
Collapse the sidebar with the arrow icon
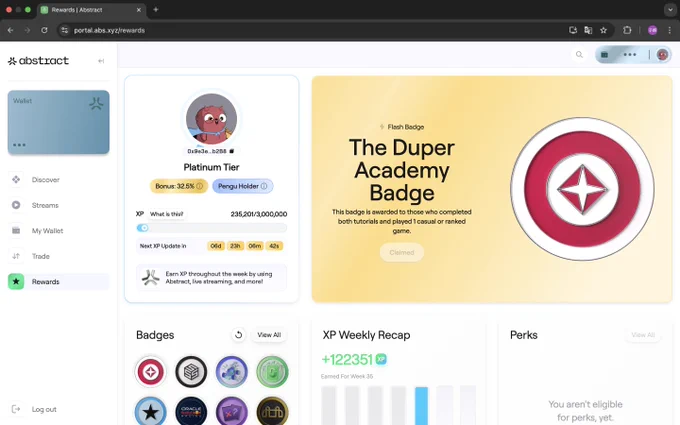pyautogui.click(x=101, y=61)
